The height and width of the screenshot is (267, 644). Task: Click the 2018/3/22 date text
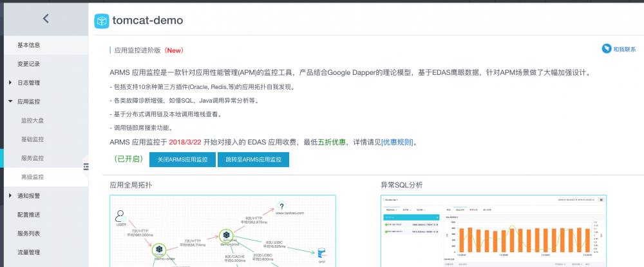coord(185,143)
